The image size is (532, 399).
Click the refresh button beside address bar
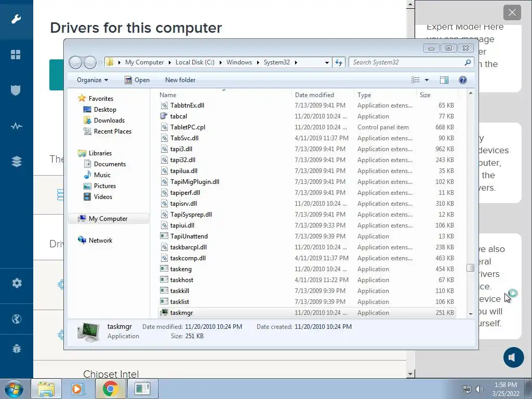point(339,62)
